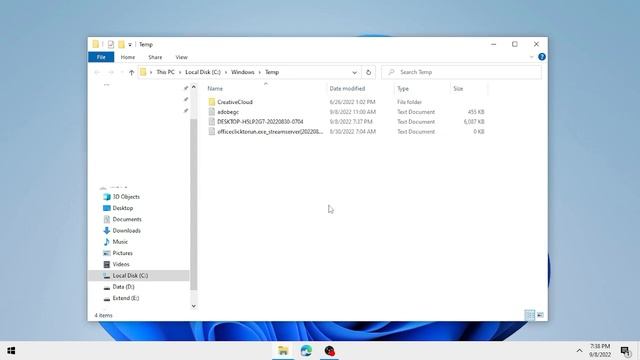
Task: Open the notification center icon
Action: (x=625, y=351)
